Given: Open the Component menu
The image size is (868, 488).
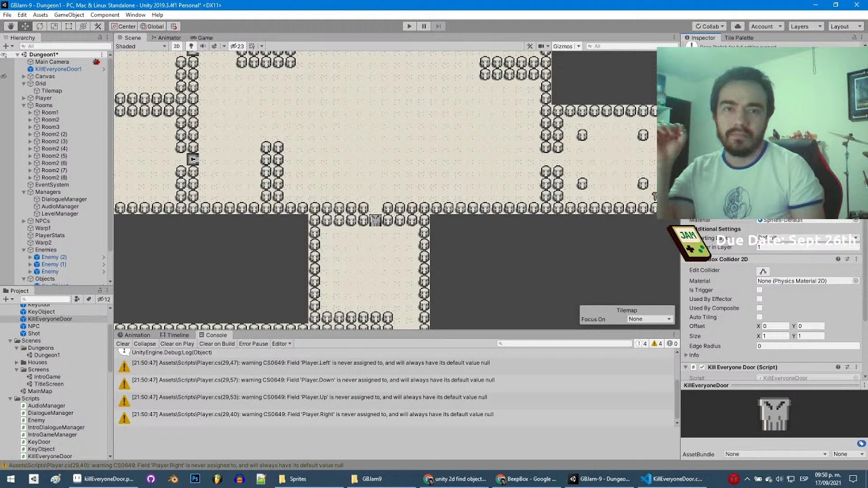Looking at the screenshot, I should (104, 15).
